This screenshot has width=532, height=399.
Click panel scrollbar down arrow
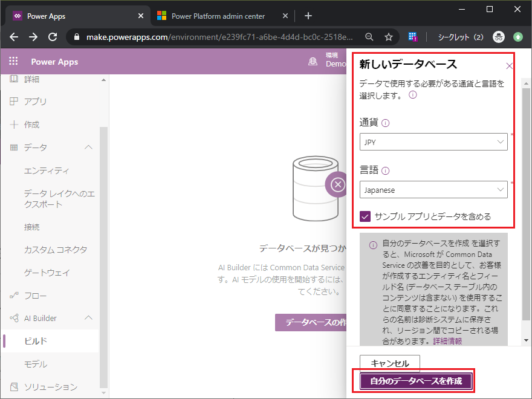click(x=526, y=340)
